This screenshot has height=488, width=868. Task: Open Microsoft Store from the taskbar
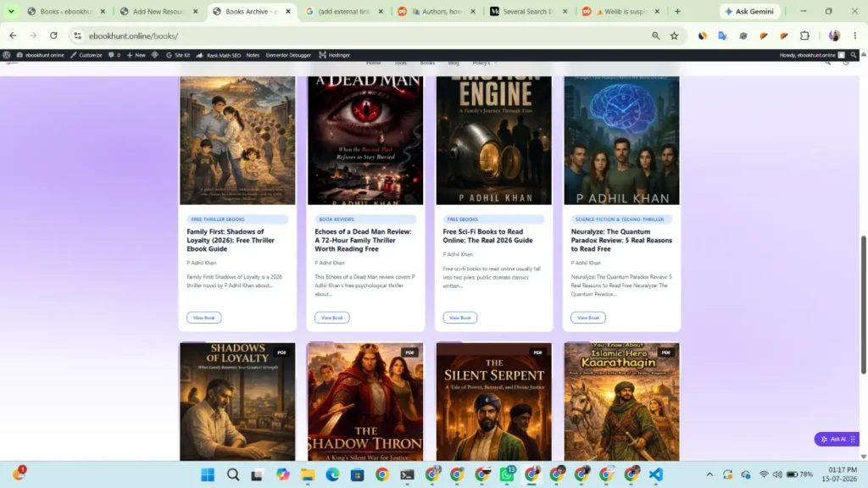pos(357,474)
